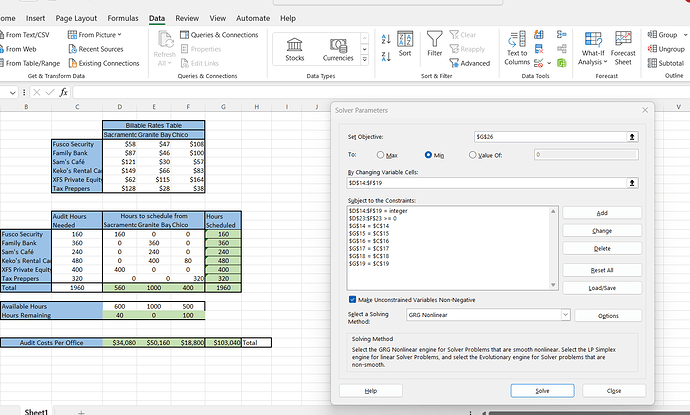Open Advanced filter options
This screenshot has width=690, height=415.
pyautogui.click(x=470, y=63)
